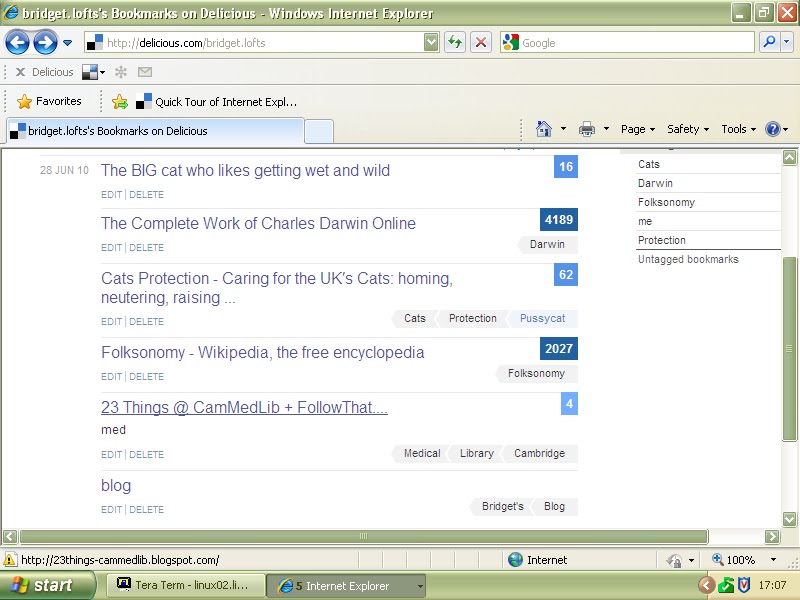Click the blue Help question mark icon
Viewport: 800px width, 600px height.
pyautogui.click(x=772, y=129)
